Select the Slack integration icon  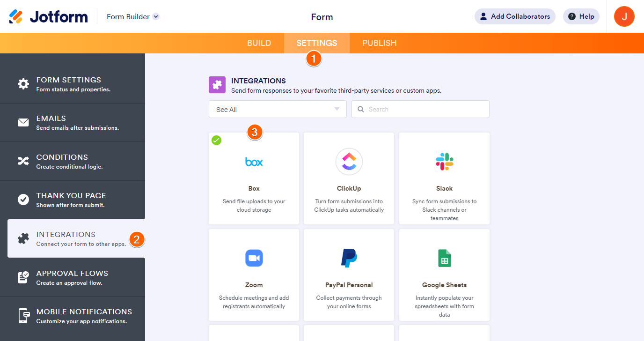(444, 162)
